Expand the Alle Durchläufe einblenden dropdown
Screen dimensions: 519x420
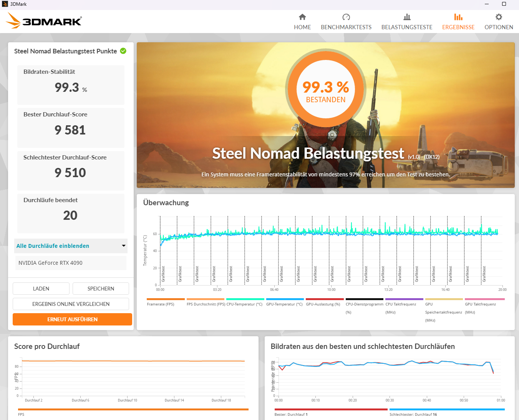click(x=71, y=246)
